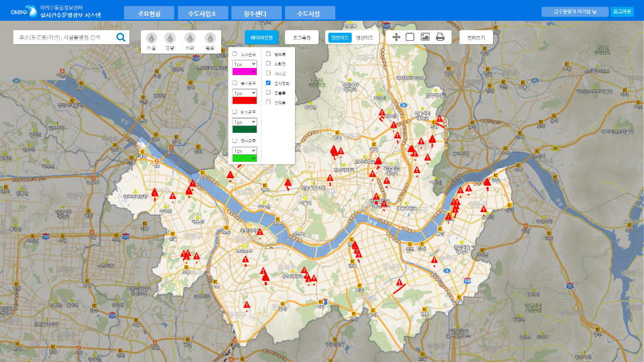Click the save map image icon
This screenshot has height=362, width=644.
click(x=425, y=37)
